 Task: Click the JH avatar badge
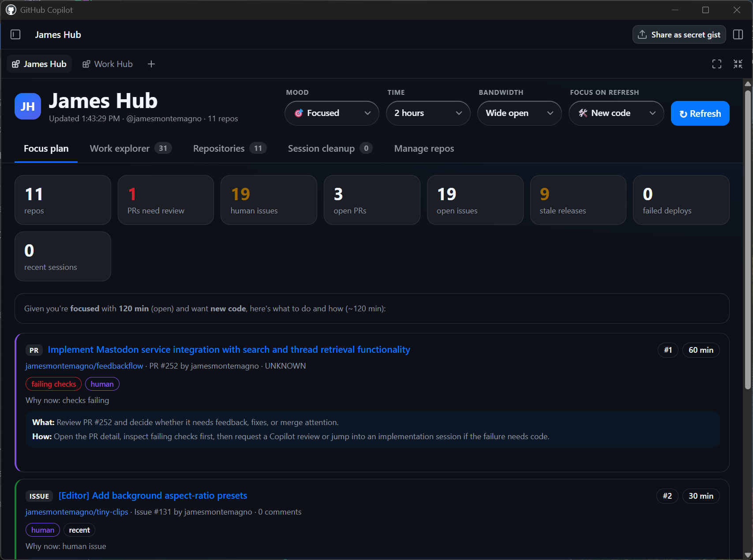28,106
